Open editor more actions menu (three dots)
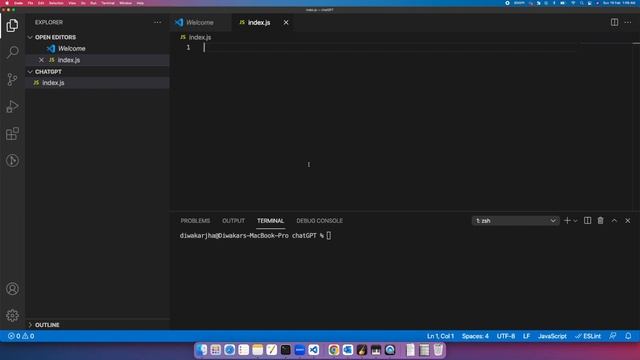This screenshot has height=360, width=640. pos(628,22)
